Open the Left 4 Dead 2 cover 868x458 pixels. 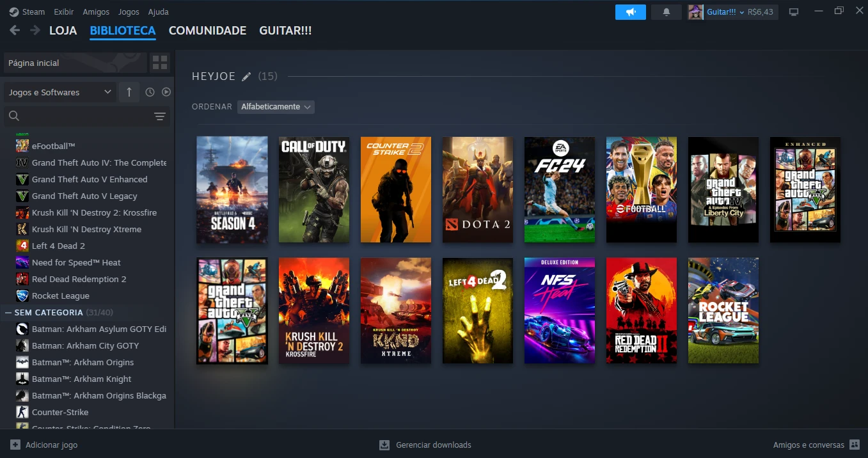click(x=478, y=311)
